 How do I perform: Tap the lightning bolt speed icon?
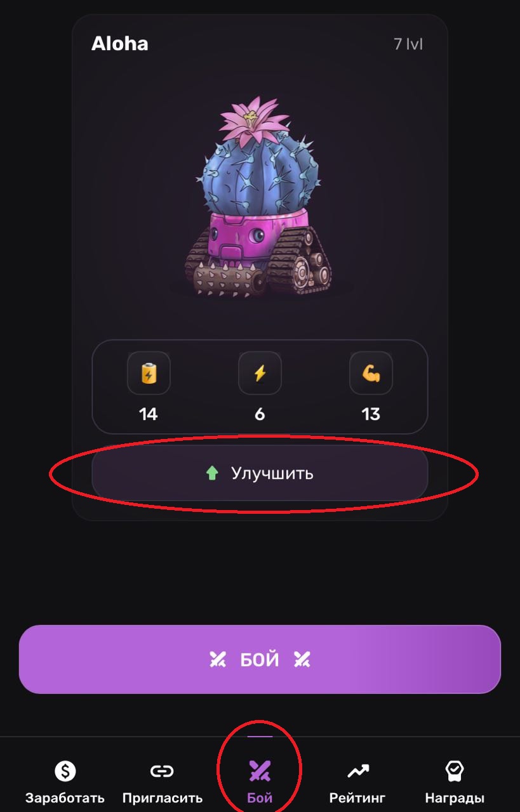pos(260,373)
